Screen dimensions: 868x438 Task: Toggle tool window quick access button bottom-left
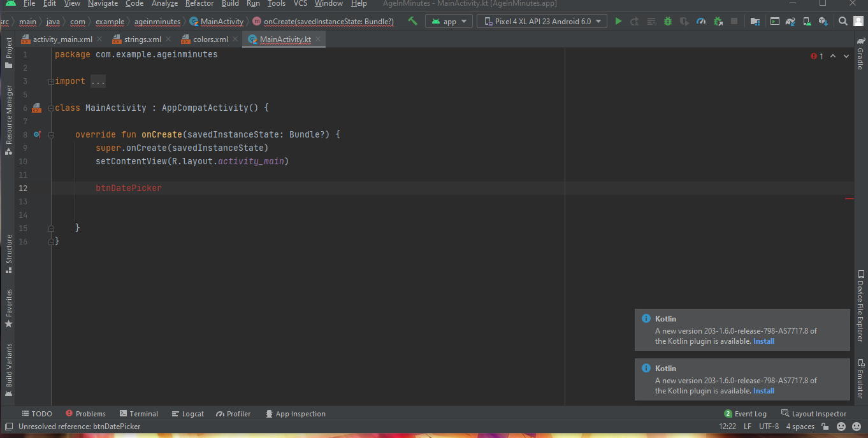(x=8, y=427)
